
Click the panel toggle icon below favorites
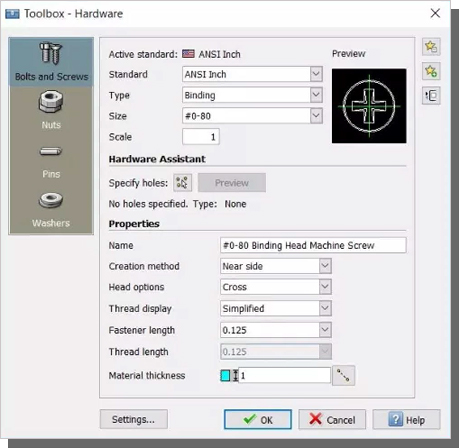click(431, 96)
